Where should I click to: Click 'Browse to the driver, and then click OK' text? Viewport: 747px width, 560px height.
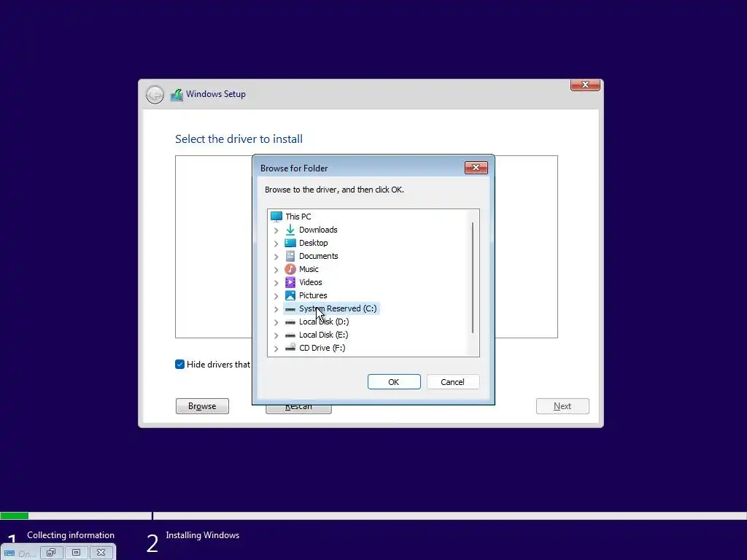334,190
